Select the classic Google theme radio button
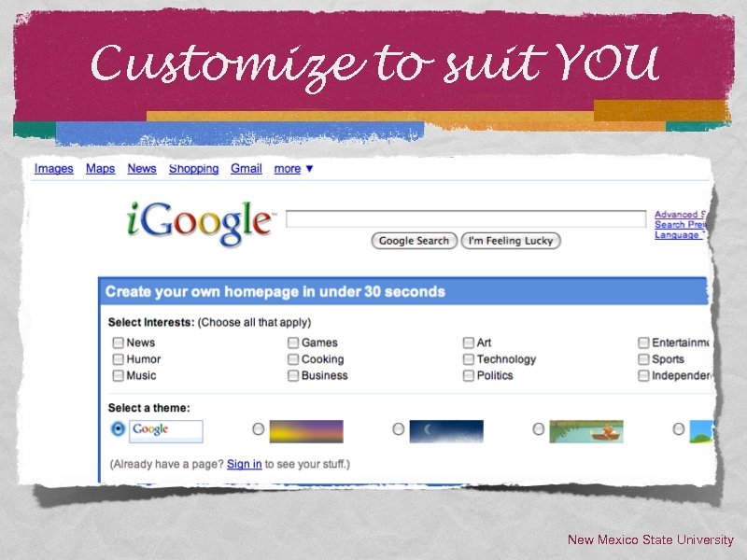The height and width of the screenshot is (560, 747). 118,429
